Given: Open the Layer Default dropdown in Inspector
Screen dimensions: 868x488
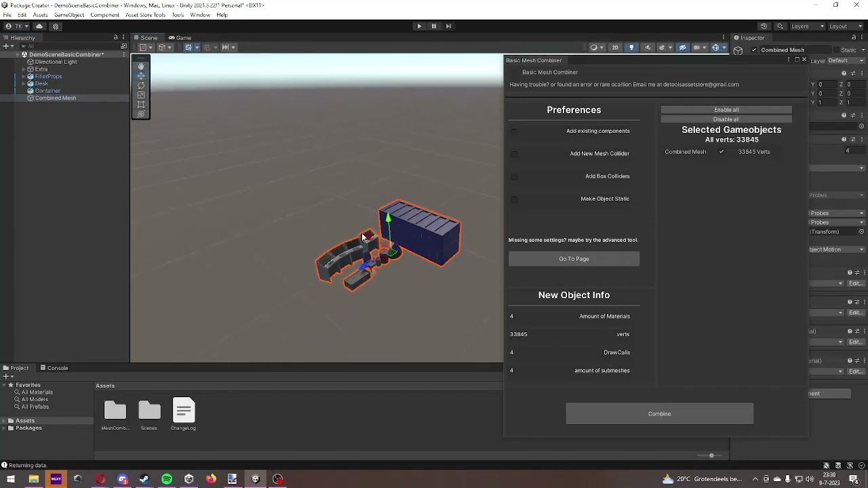Looking at the screenshot, I should click(846, 60).
